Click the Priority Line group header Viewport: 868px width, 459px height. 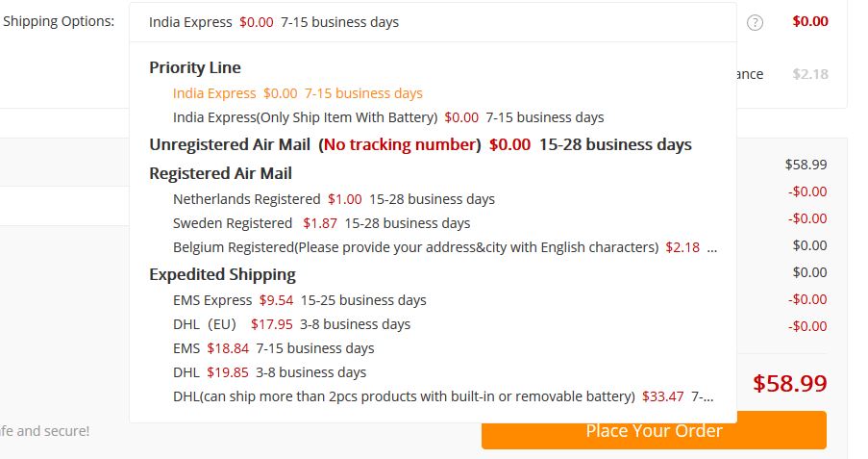(x=195, y=67)
